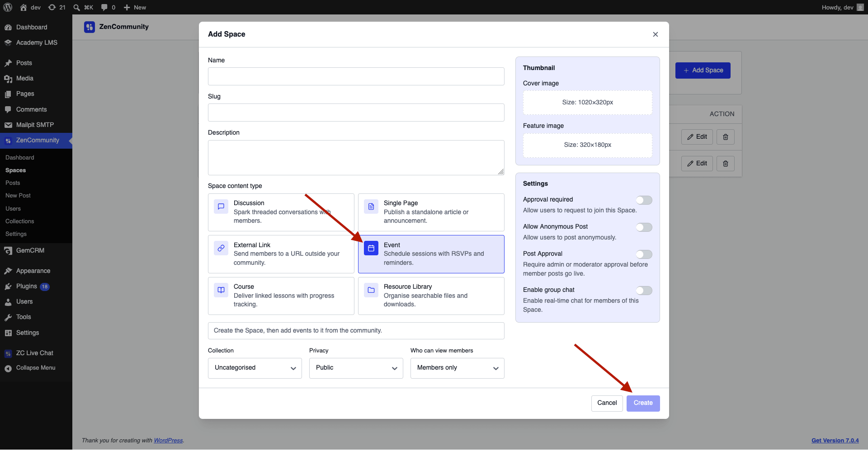
Task: Follow the Get Version 7.0.4 link
Action: [835, 441]
